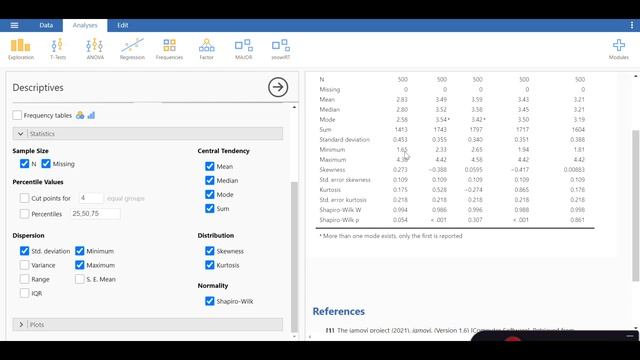Click the Kurtosis value 0.865

(x=522, y=189)
